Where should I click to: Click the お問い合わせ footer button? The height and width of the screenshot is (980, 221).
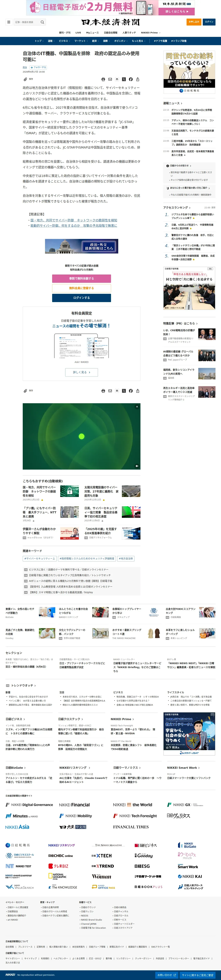click(167, 975)
